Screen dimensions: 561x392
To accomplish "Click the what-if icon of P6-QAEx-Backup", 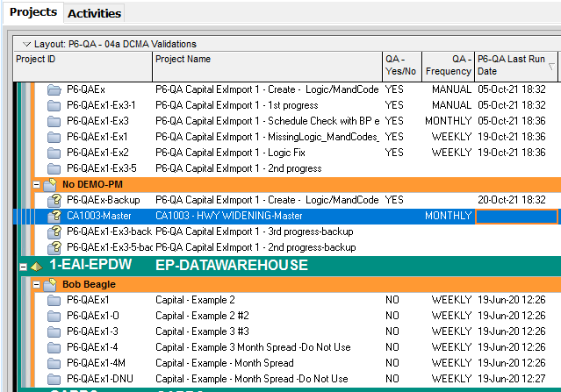I will coord(54,200).
